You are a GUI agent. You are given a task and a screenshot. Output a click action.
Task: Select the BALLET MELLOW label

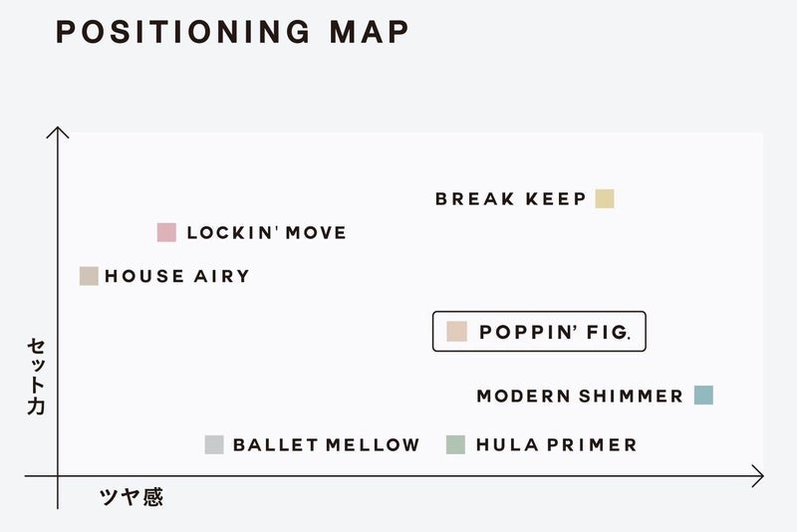(327, 445)
